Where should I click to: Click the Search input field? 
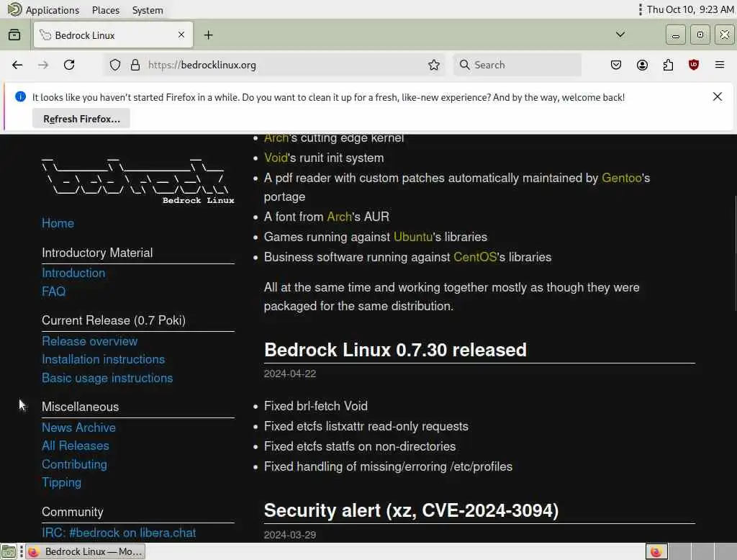coord(517,65)
